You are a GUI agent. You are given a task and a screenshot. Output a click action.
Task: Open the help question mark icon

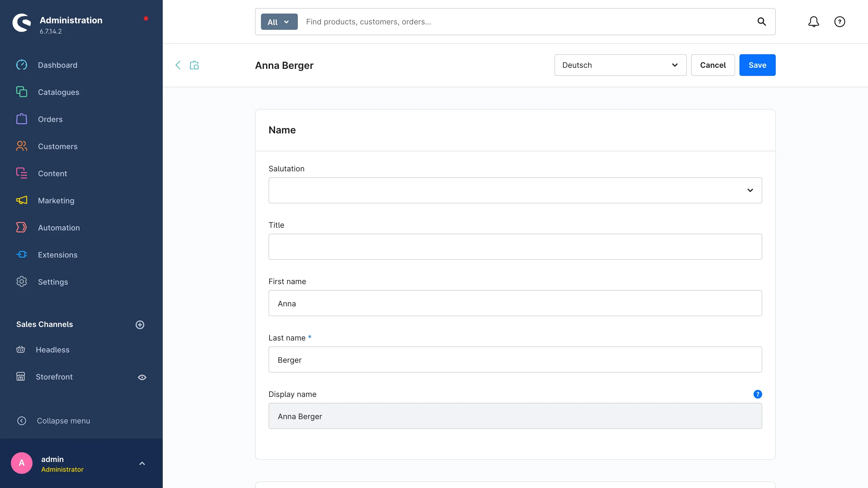(839, 22)
